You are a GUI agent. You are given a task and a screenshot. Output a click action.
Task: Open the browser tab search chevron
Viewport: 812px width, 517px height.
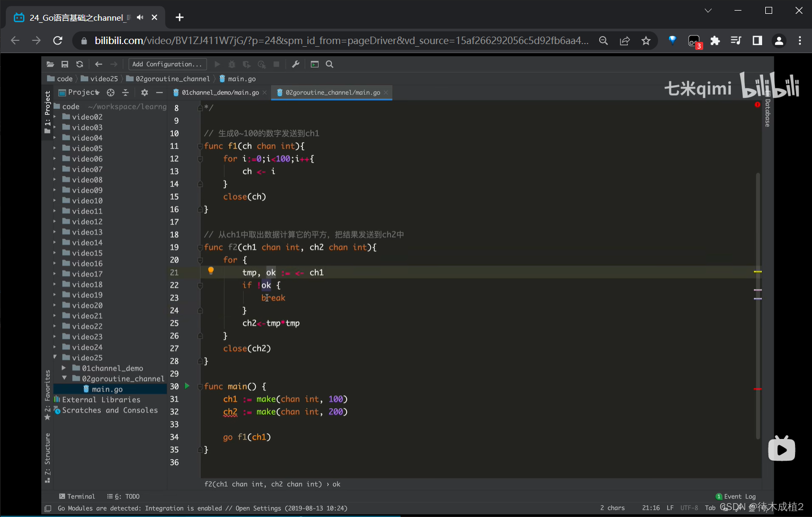pos(708,11)
